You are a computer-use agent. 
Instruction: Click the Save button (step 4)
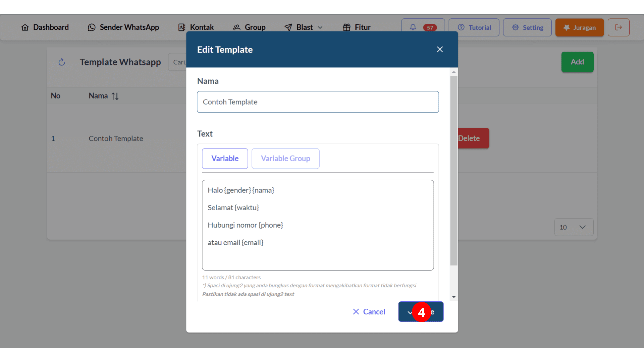pos(421,312)
